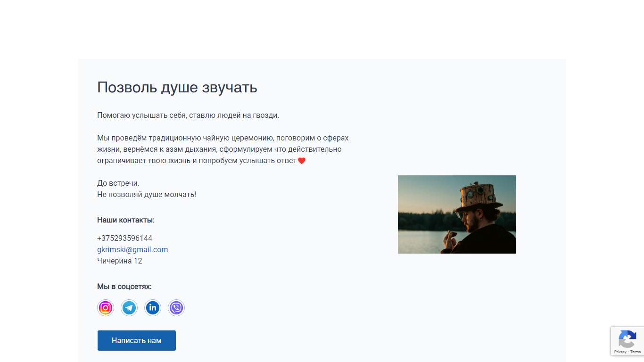
Task: Click the phone number +375293596144
Action: [x=125, y=238]
